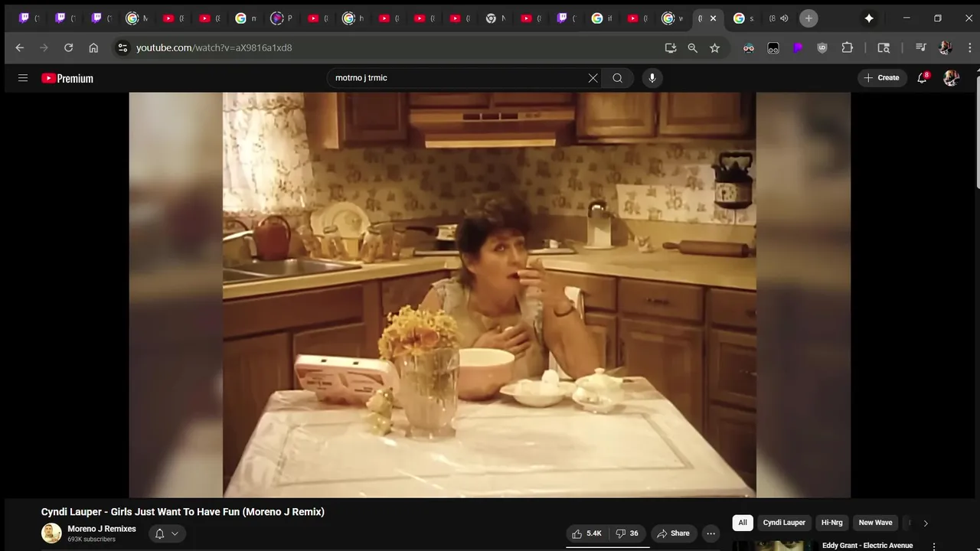Open Eddy Grant - Electric Avenue suggestion

867,546
